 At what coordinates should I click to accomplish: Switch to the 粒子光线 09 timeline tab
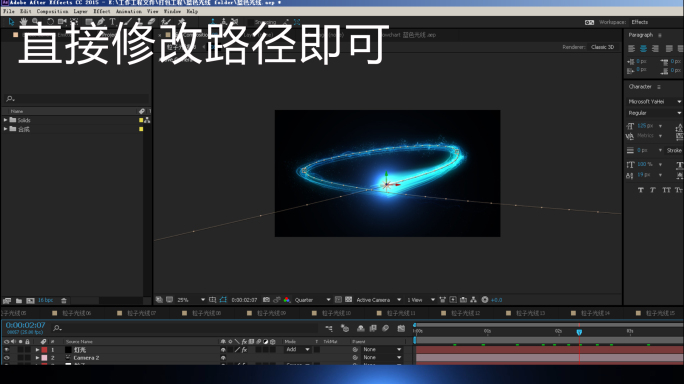coord(271,313)
